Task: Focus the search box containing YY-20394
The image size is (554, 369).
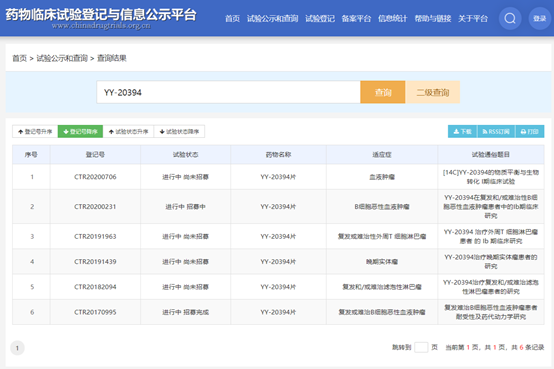Action: 228,92
